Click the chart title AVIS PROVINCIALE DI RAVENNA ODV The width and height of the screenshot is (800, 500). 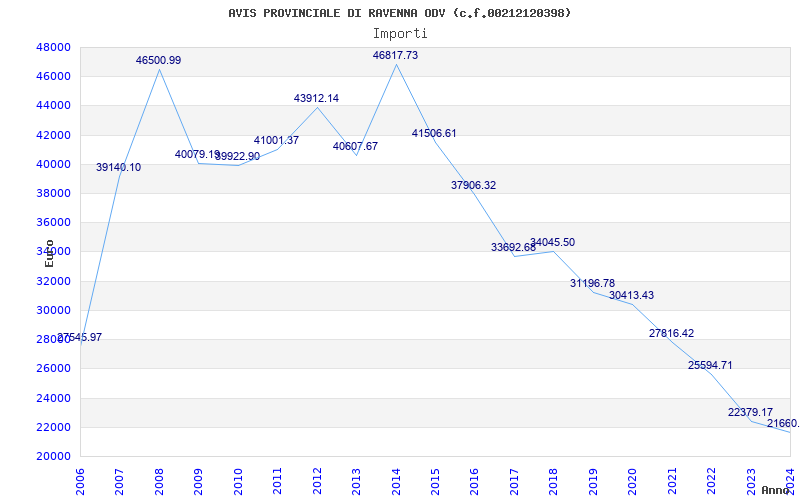(x=399, y=13)
